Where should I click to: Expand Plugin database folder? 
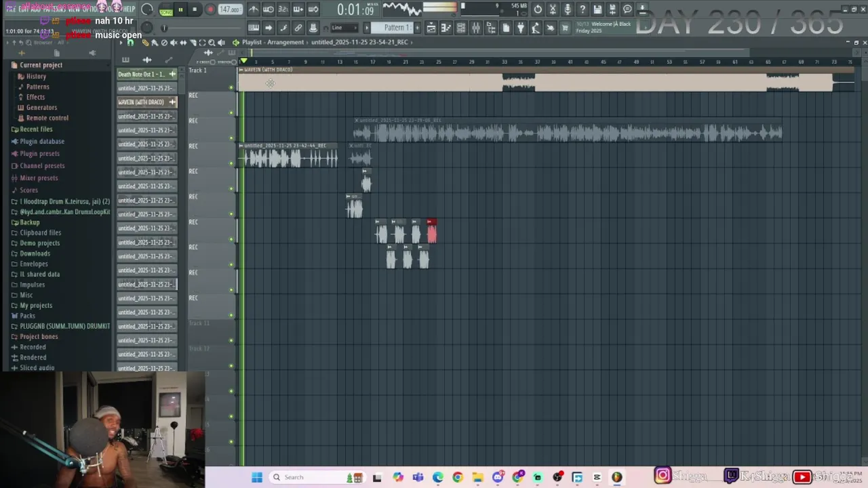(x=41, y=142)
